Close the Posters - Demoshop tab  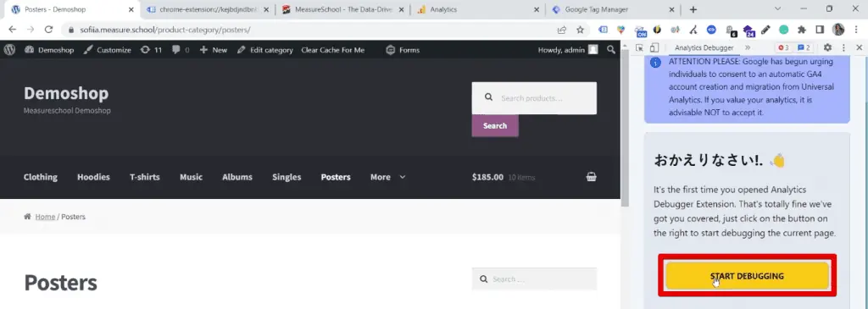pyautogui.click(x=131, y=9)
